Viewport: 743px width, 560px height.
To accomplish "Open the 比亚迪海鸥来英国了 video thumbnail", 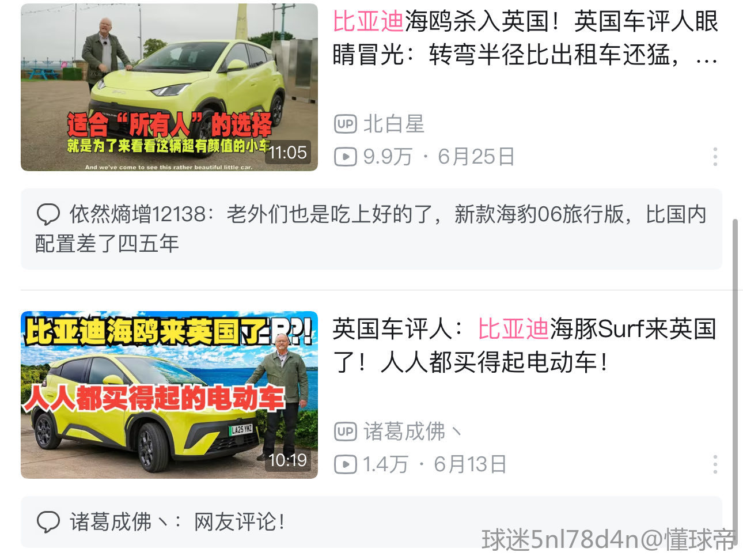I will (169, 395).
